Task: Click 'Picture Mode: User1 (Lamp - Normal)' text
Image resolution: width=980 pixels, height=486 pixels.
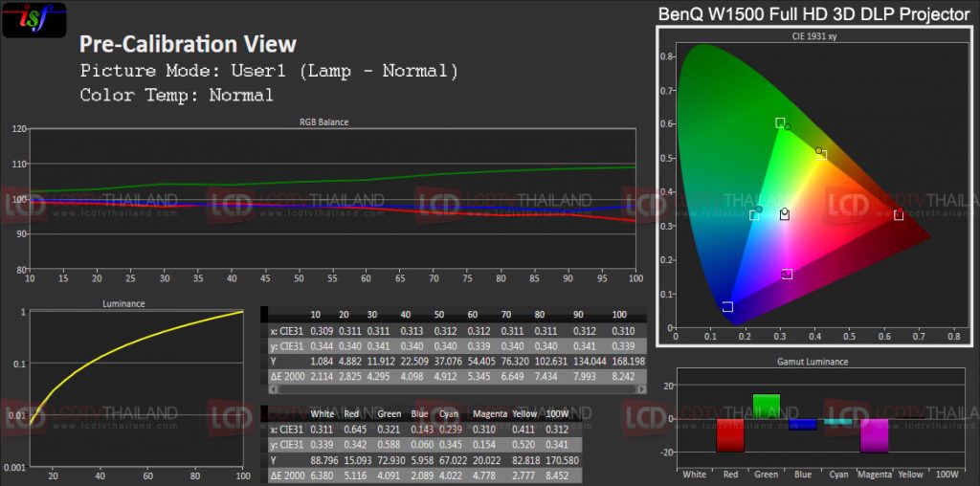Action: 269,71
